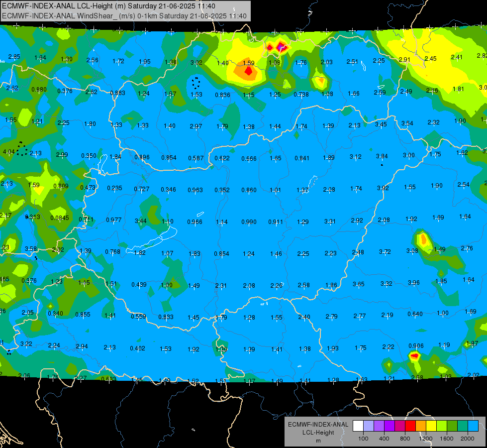This screenshot has height=448, width=487.
Task: Click legend tick label '800'
Action: click(405, 439)
